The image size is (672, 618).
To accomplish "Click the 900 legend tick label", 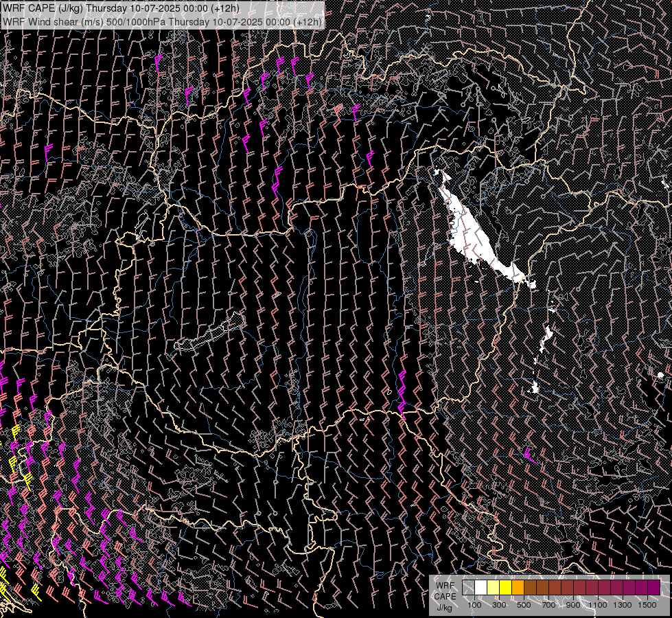I will click(573, 605).
